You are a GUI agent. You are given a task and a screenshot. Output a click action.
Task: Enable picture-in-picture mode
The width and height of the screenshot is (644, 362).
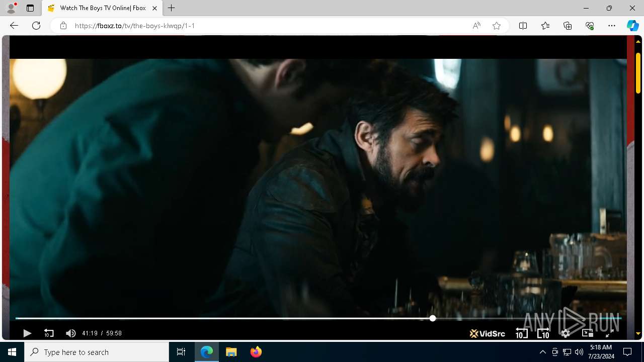coord(587,333)
